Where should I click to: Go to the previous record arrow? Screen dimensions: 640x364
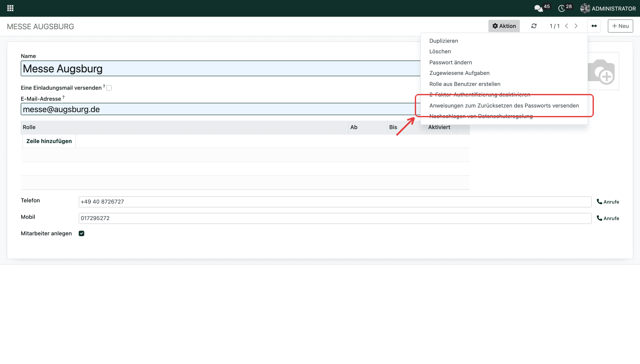[567, 26]
